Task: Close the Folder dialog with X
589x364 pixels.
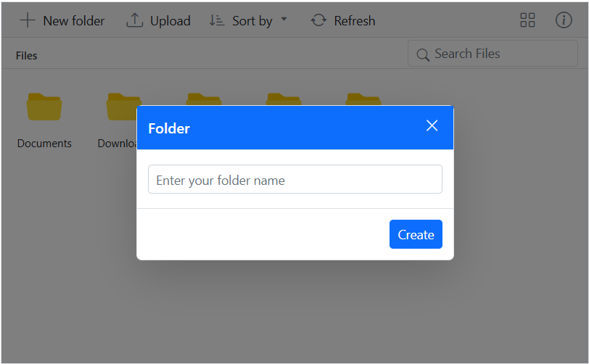Action: point(432,125)
